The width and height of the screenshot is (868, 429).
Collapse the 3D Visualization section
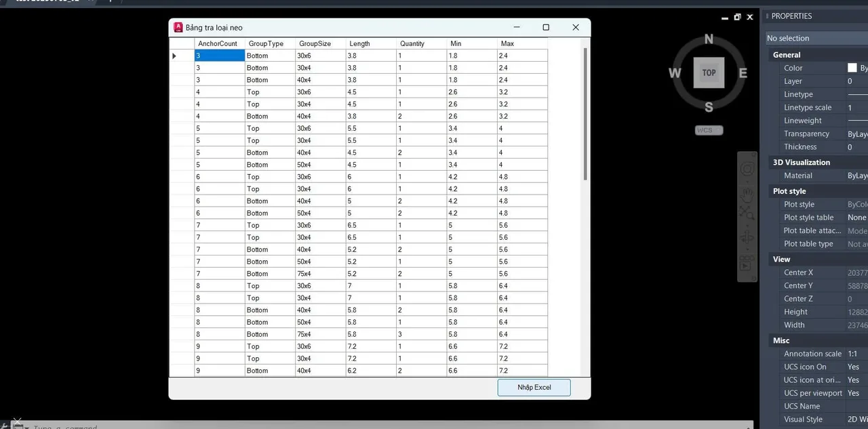tap(801, 162)
